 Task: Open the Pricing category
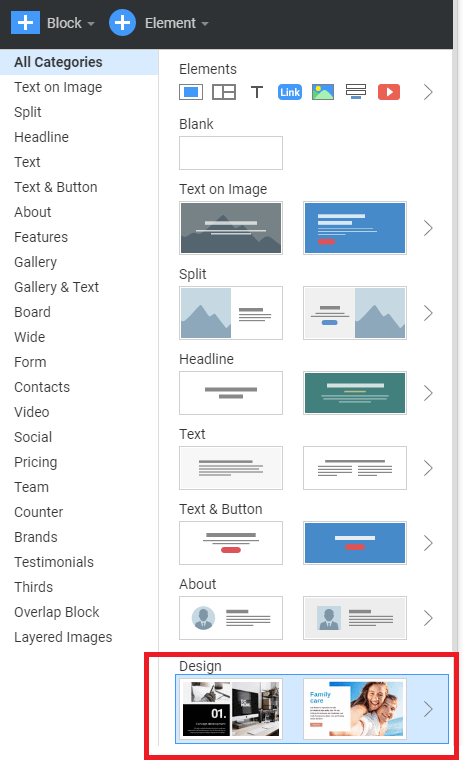[36, 462]
